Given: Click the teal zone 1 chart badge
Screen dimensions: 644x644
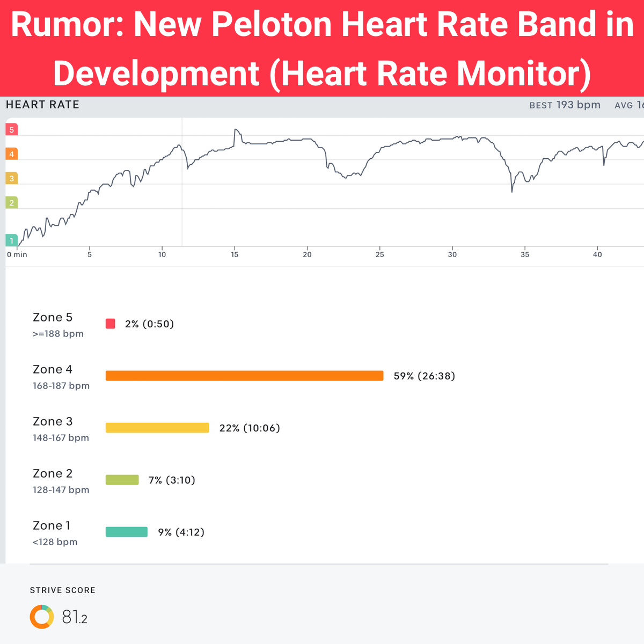Looking at the screenshot, I should pyautogui.click(x=11, y=240).
